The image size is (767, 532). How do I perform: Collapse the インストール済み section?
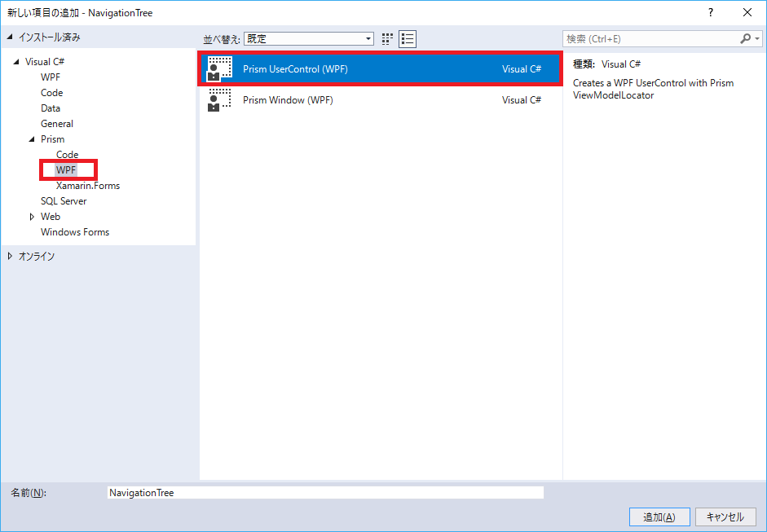[x=10, y=37]
